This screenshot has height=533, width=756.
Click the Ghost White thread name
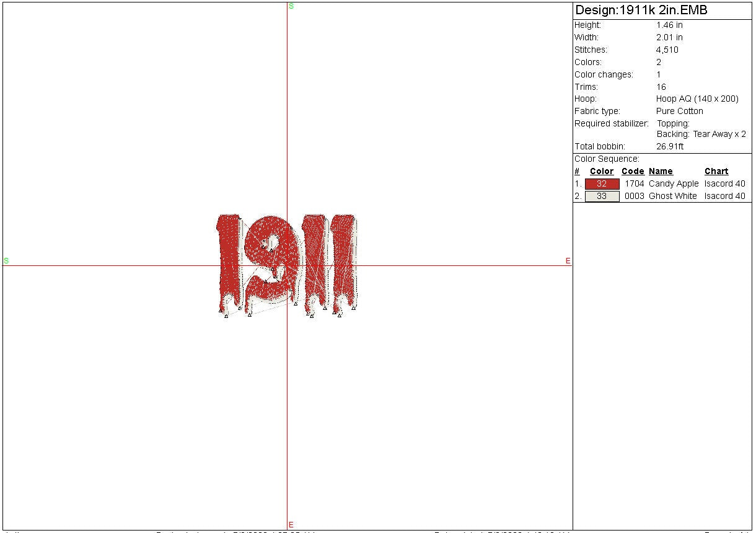point(673,196)
